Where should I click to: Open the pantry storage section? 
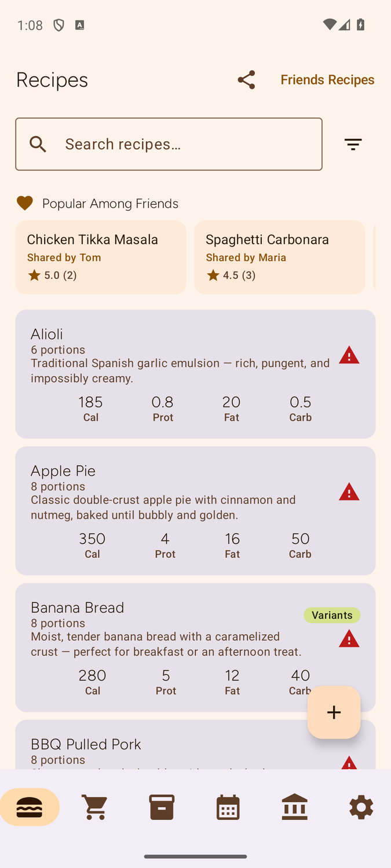[162, 807]
